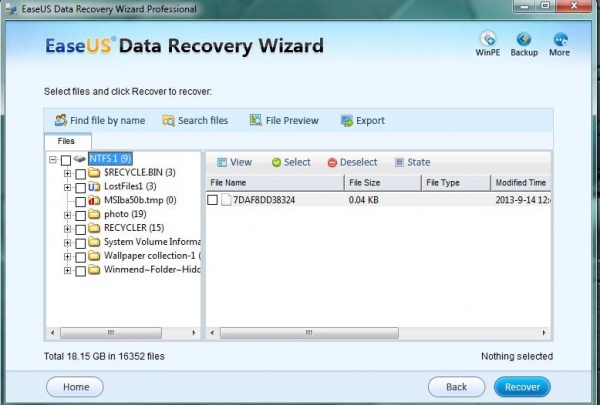Tick the Wallpaper collection-1 checkbox
The image size is (600, 405).
click(80, 257)
